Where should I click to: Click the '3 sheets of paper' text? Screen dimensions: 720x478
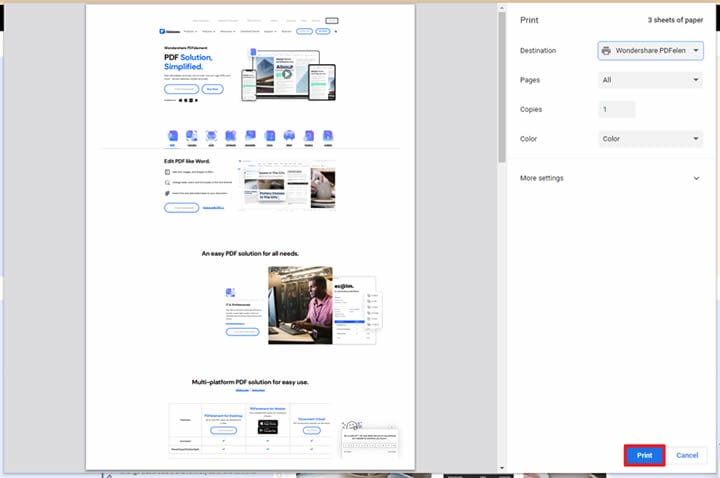(675, 20)
